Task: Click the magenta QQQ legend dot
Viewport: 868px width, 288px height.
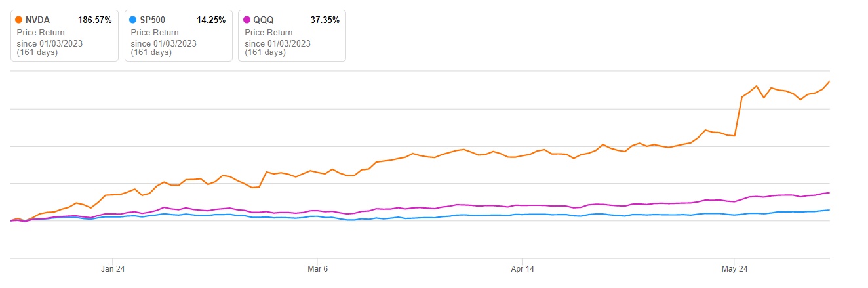Action: tap(248, 20)
